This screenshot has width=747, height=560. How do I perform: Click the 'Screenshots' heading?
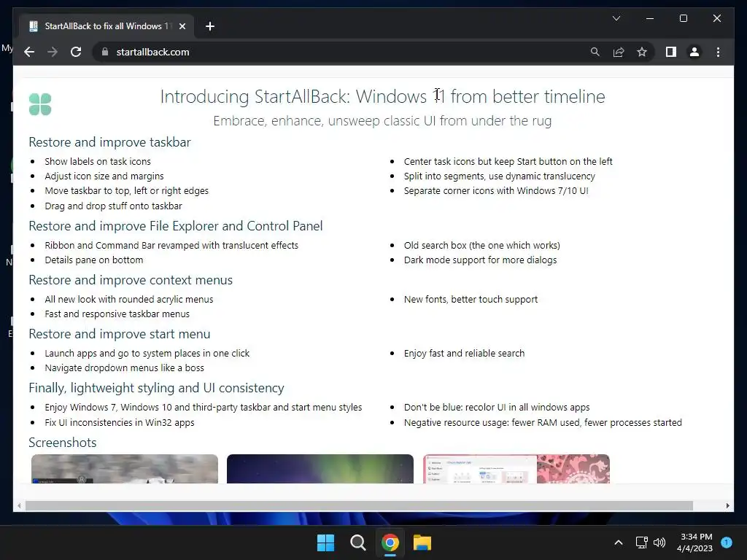point(63,443)
